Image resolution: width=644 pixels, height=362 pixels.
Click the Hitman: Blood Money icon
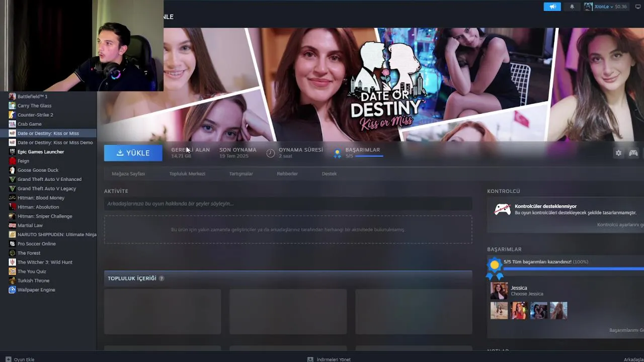coord(13,198)
